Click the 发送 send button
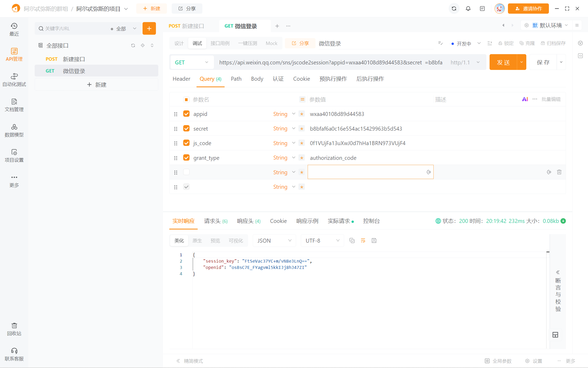Screen dimensions: 588x368 (x=503, y=62)
